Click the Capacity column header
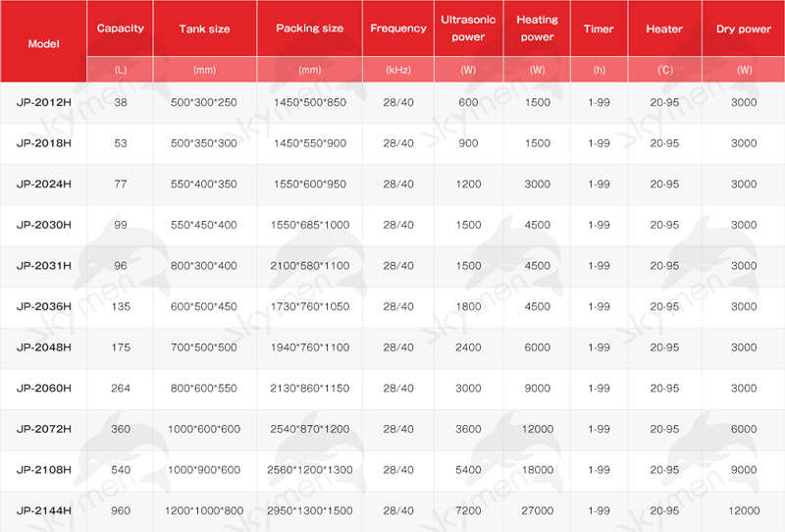Viewport: 785px width, 532px height. 120,28
